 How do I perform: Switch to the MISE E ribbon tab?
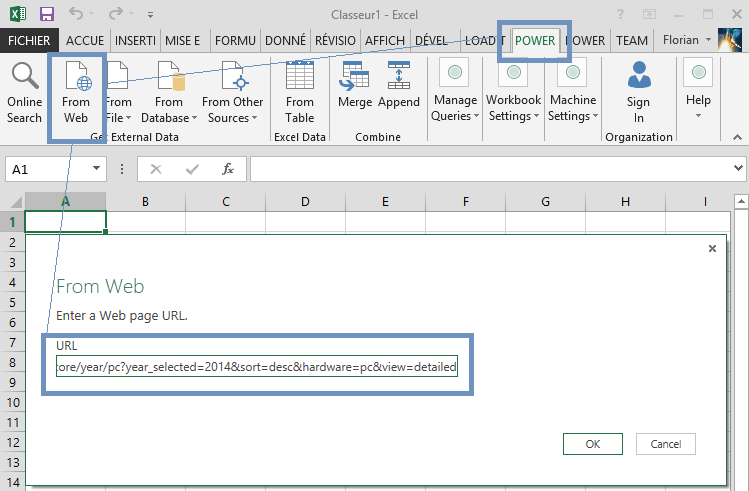click(182, 41)
